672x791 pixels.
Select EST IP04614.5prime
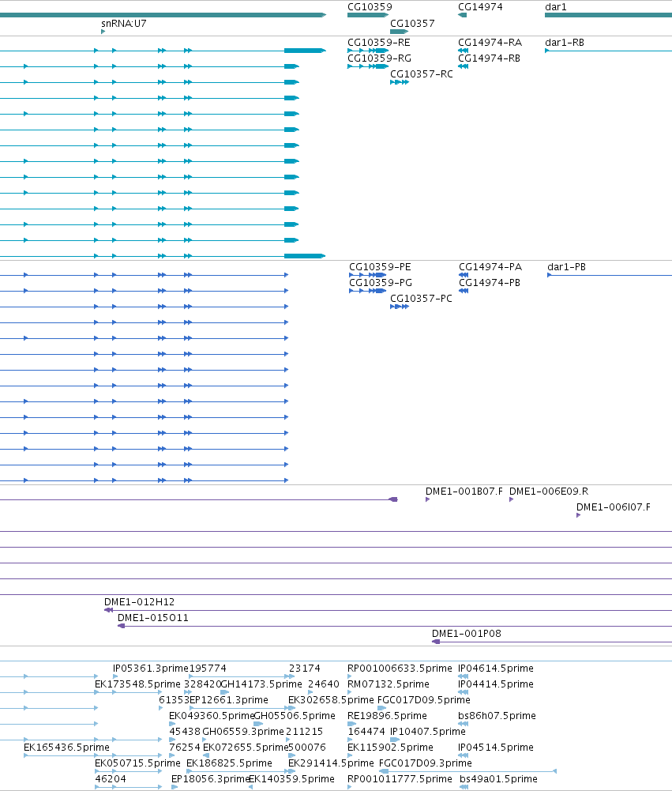click(x=496, y=669)
